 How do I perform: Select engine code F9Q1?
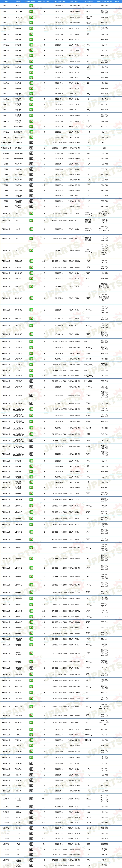[x=104, y=143]
